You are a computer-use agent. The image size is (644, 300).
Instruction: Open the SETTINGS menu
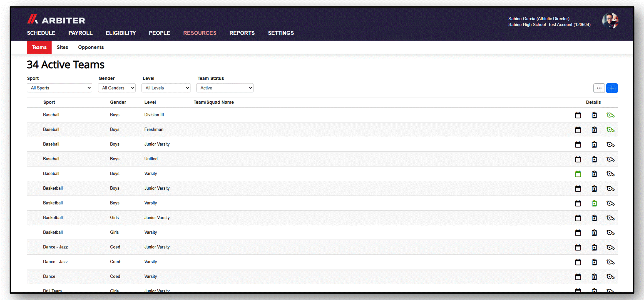(x=281, y=33)
